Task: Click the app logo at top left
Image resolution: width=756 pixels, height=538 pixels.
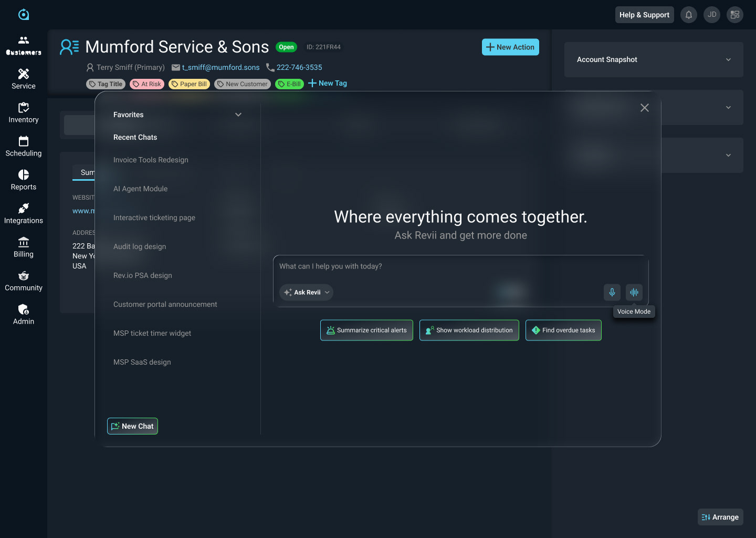Action: pyautogui.click(x=24, y=15)
